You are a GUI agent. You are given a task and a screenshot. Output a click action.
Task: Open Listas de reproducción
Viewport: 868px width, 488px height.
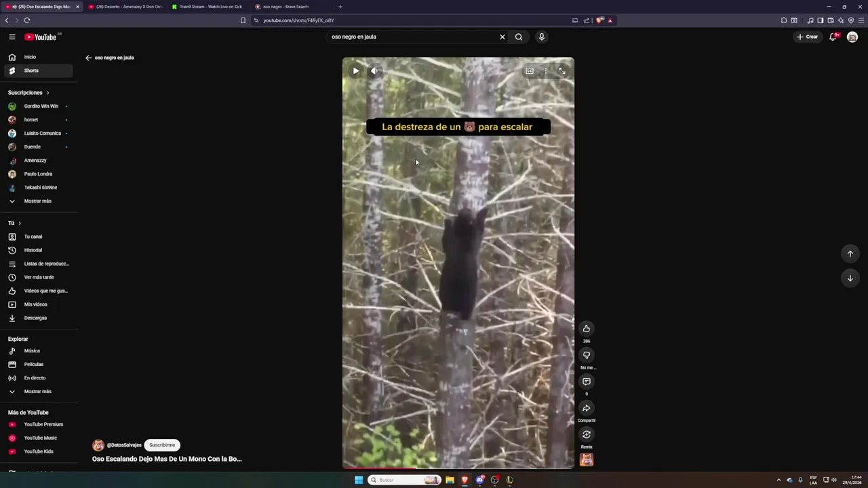[38, 264]
